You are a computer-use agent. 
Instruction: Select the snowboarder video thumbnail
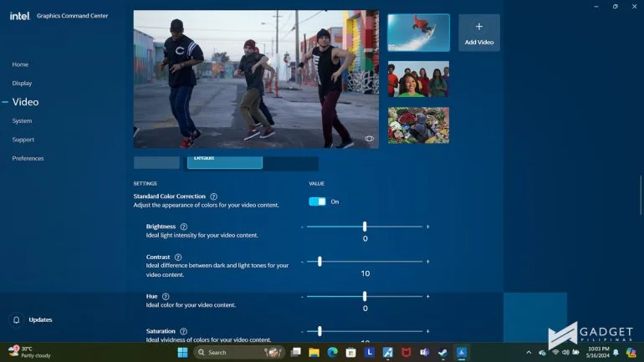[x=418, y=33]
